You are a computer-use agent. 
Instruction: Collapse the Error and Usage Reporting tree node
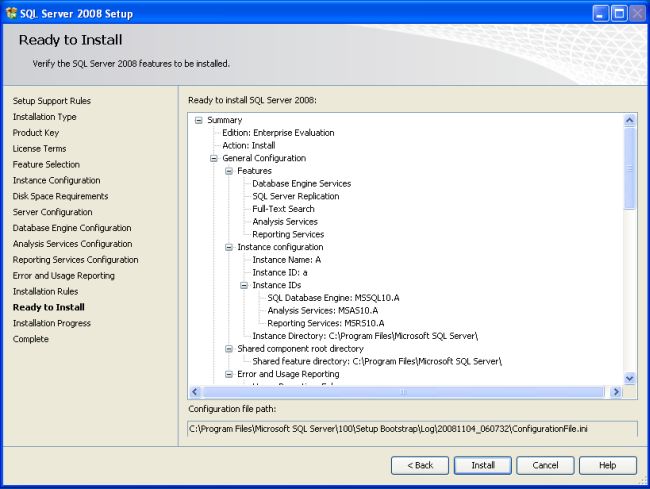pos(228,374)
